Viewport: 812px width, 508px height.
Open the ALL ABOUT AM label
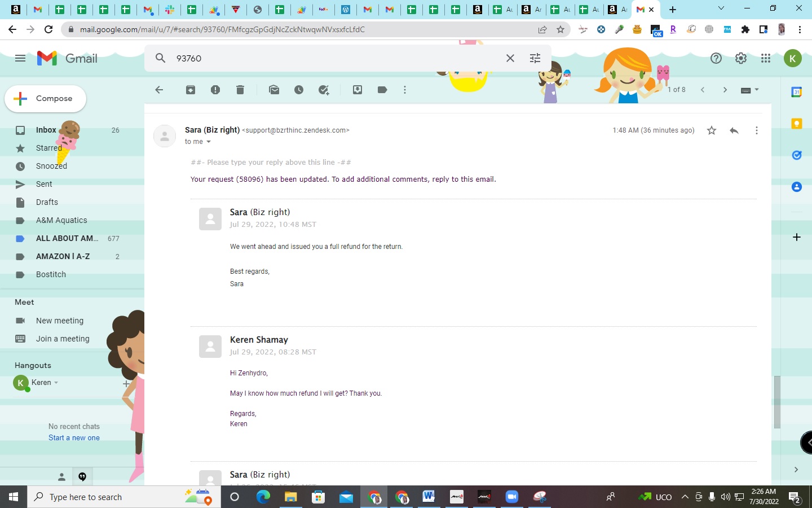68,238
